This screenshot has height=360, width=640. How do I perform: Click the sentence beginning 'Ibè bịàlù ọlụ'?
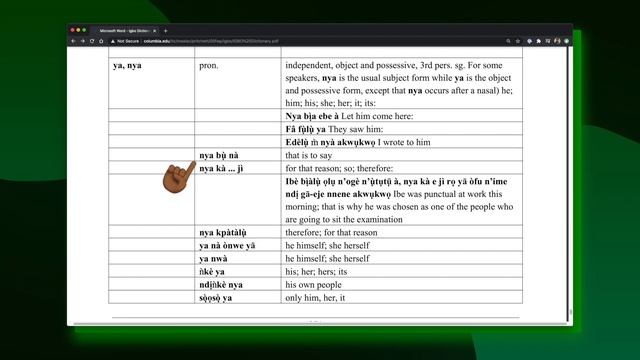point(399,200)
